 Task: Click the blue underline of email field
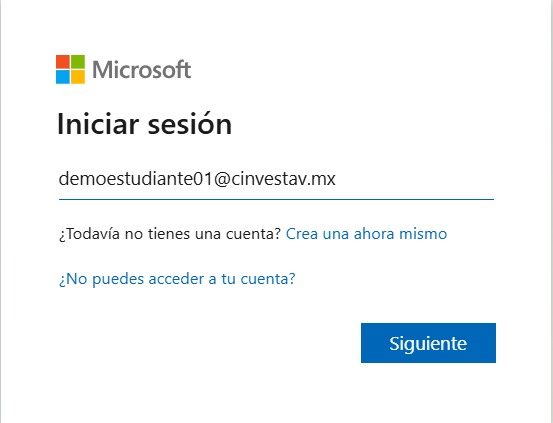276,199
